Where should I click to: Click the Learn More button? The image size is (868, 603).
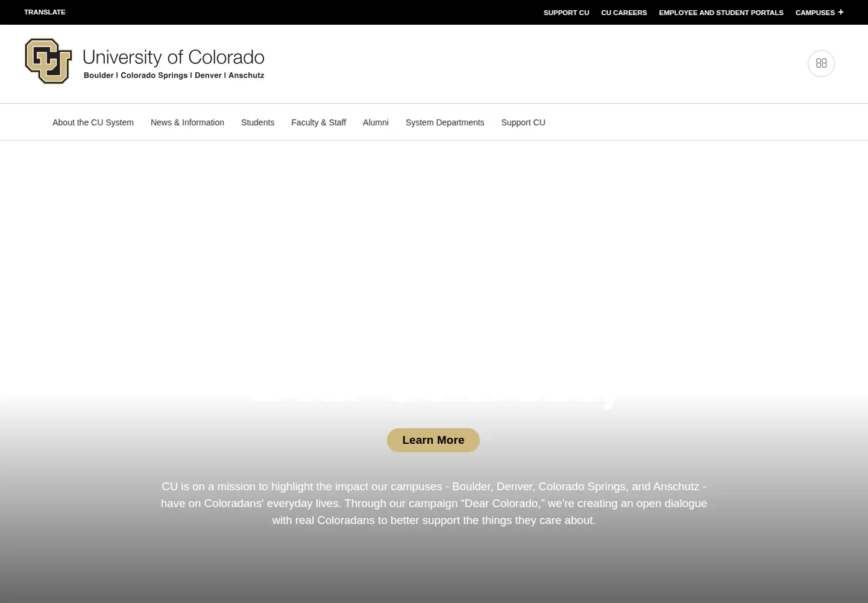coord(433,440)
